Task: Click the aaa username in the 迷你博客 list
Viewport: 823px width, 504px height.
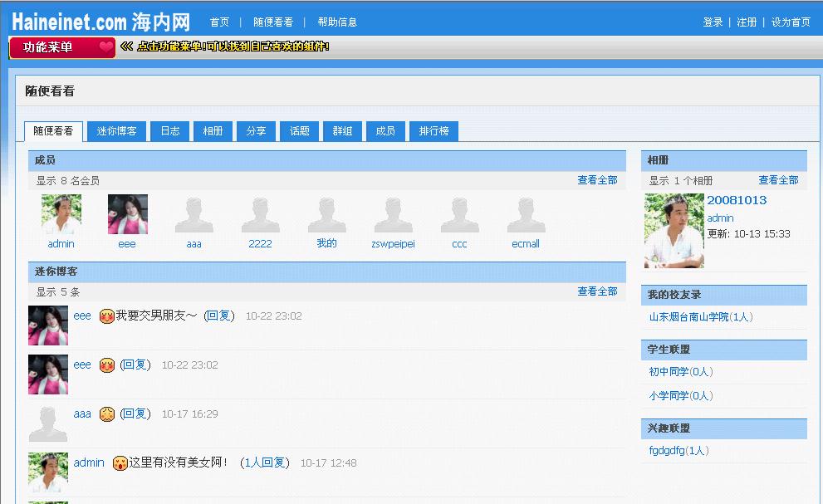Action: [x=82, y=413]
